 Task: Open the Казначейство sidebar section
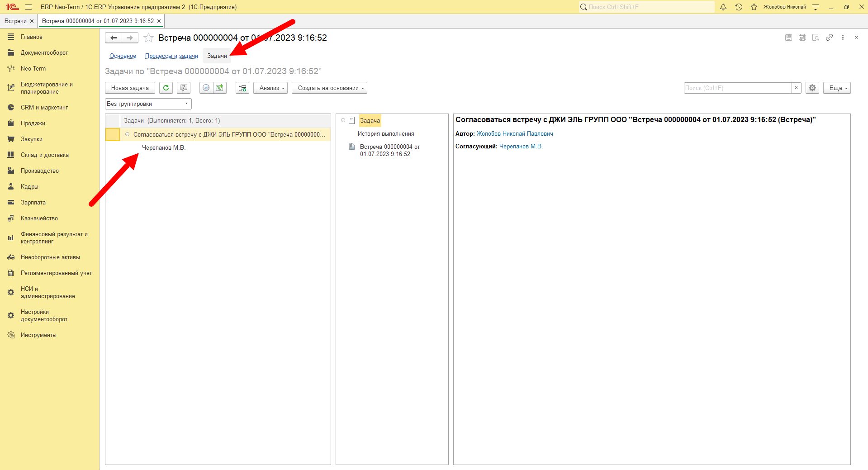pos(39,218)
